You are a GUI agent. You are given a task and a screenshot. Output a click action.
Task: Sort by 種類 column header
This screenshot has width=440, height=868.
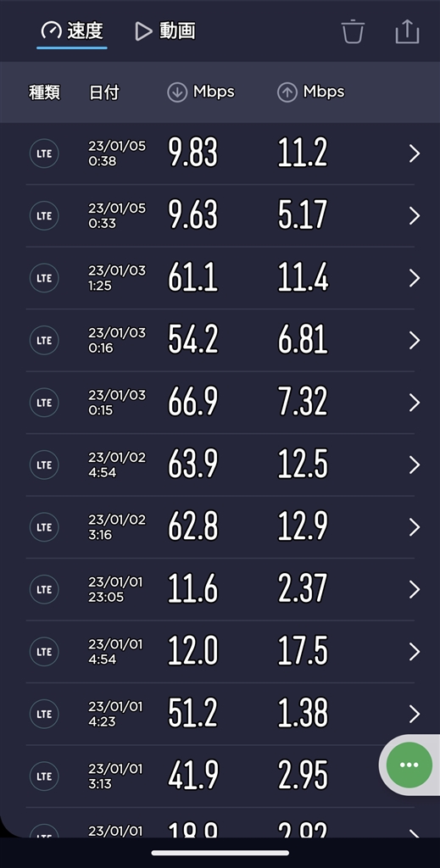pos(44,92)
